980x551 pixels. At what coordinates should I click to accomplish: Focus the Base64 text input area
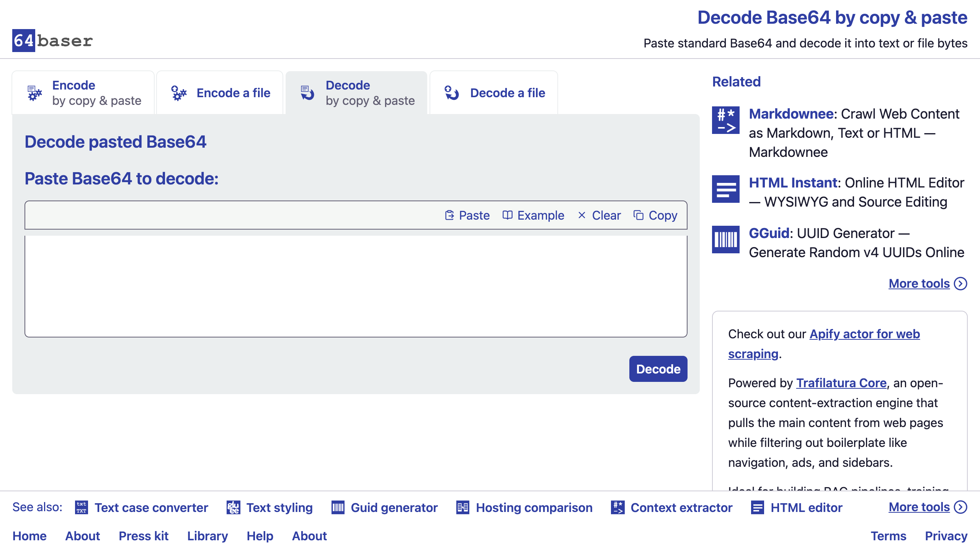[x=356, y=286]
